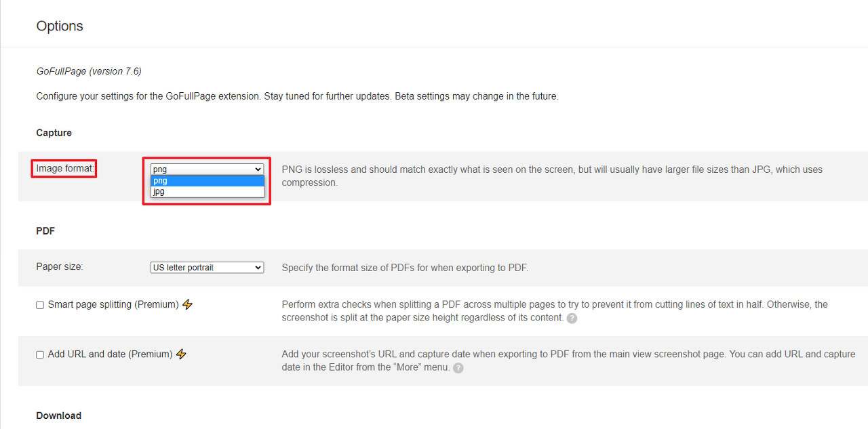This screenshot has width=868, height=429.
Task: Open the Image format dropdown
Action: (x=207, y=169)
